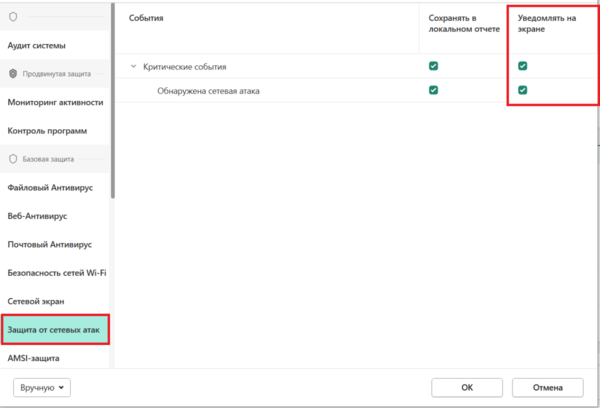This screenshot has width=600, height=408.
Task: Click the События column header
Action: (x=146, y=18)
